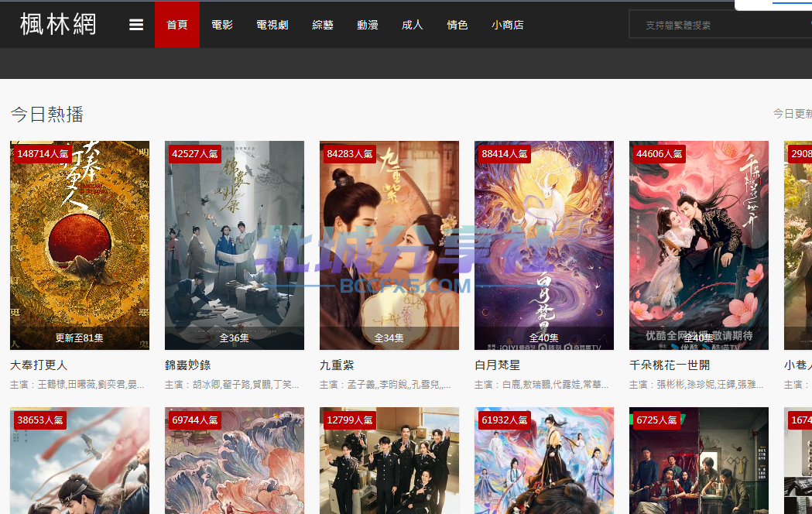Open the poster with 6725人氣 badge

point(699,461)
